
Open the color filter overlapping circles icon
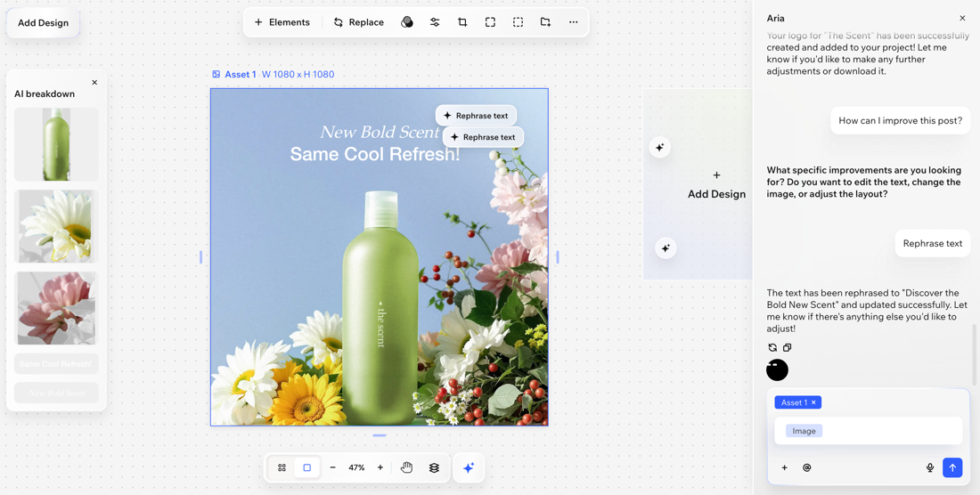pos(407,22)
